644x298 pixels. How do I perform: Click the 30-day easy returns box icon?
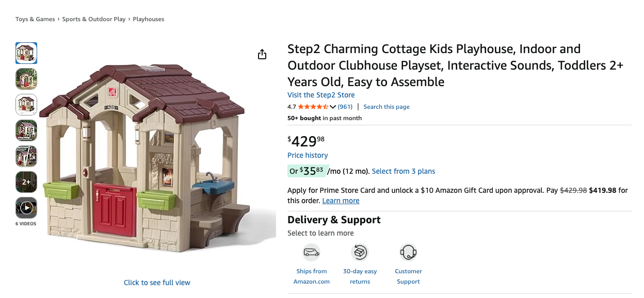coord(360,253)
